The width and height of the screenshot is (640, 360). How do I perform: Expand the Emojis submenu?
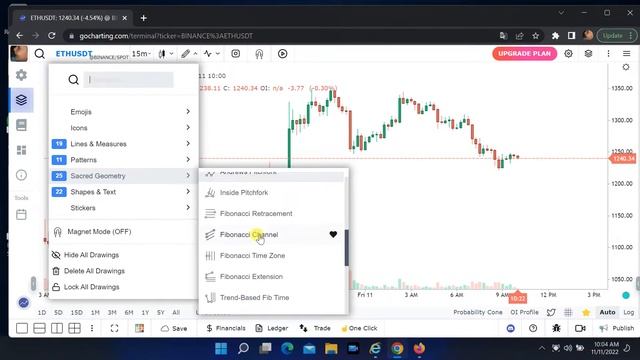coord(123,111)
